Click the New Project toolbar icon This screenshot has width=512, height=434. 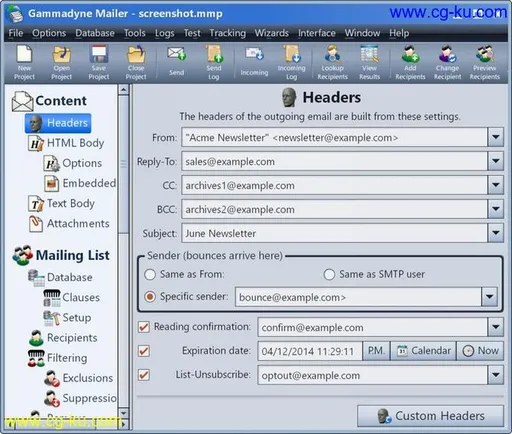[x=24, y=63]
